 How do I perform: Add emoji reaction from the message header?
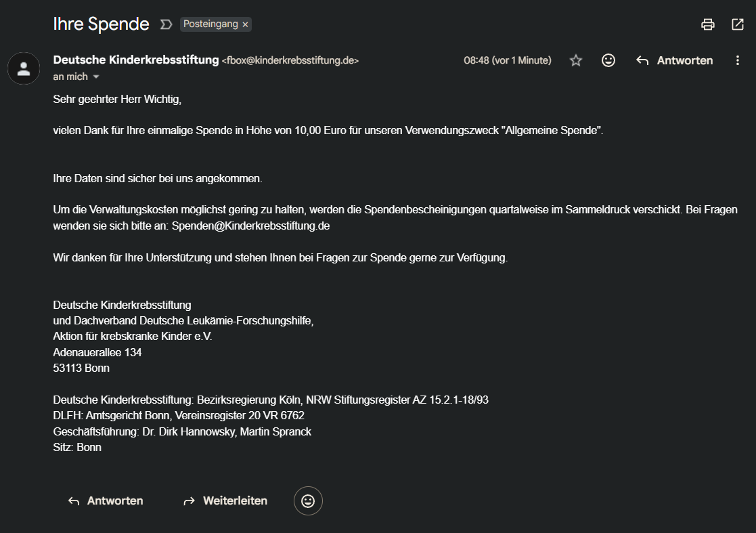tap(608, 60)
